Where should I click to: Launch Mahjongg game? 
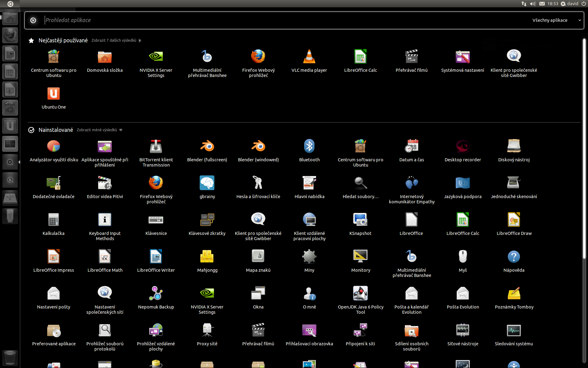(x=207, y=261)
